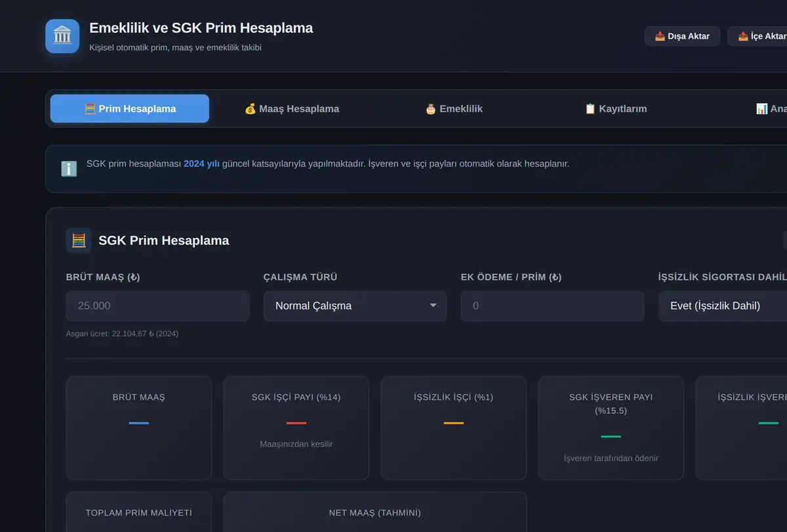Click the Toplam Prim Maliyeti card

pyautogui.click(x=139, y=512)
